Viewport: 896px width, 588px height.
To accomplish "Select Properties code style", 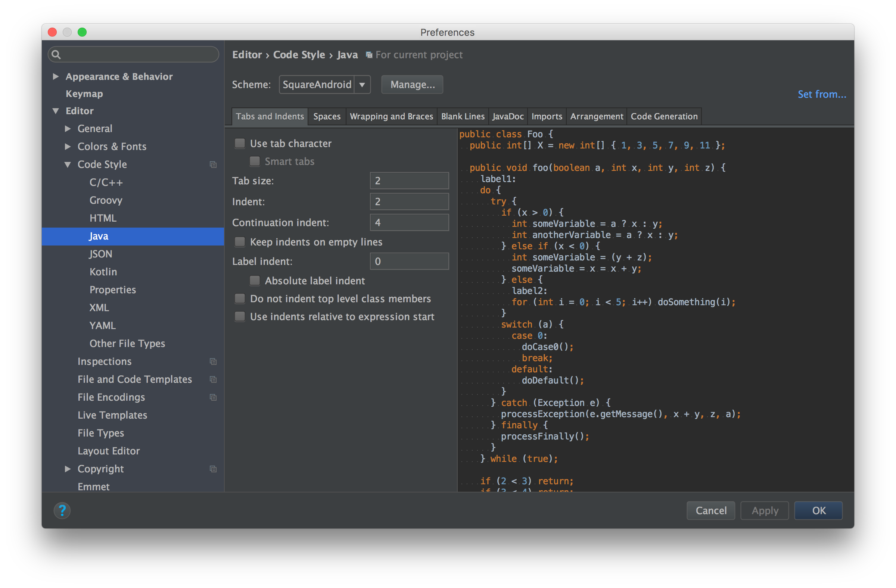I will pyautogui.click(x=113, y=290).
